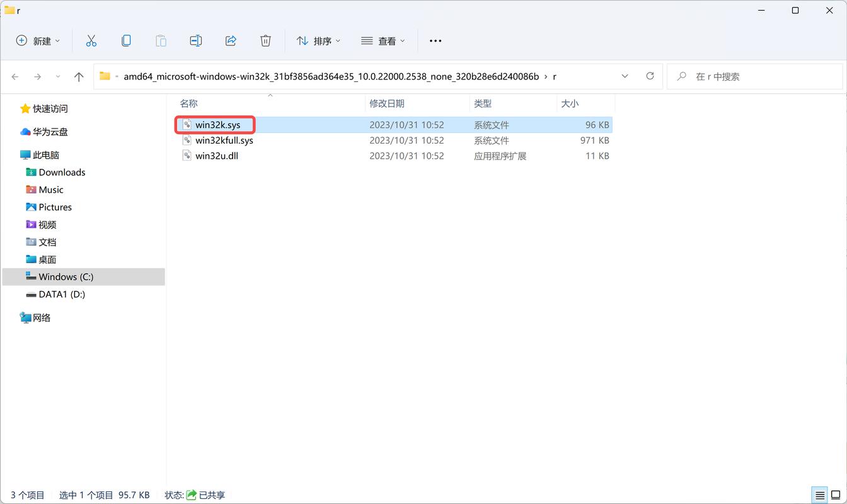The height and width of the screenshot is (504, 847).
Task: Switch to details list view
Action: tap(819, 495)
